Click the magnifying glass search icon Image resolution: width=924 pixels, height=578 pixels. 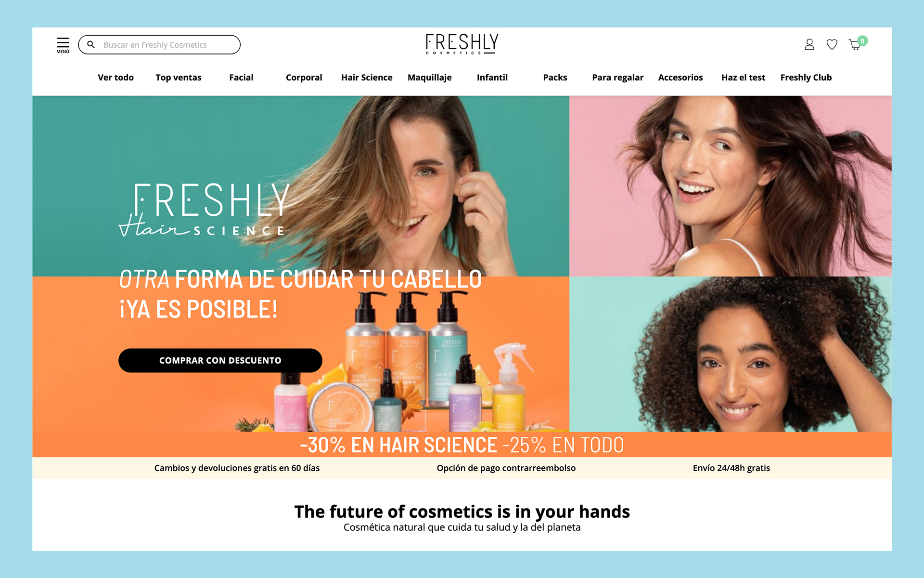click(x=90, y=45)
